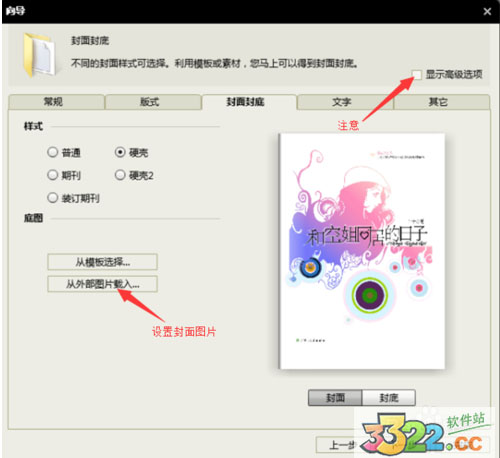Go back with the 上一步 button
Image resolution: width=500 pixels, height=458 pixels.
point(337,445)
